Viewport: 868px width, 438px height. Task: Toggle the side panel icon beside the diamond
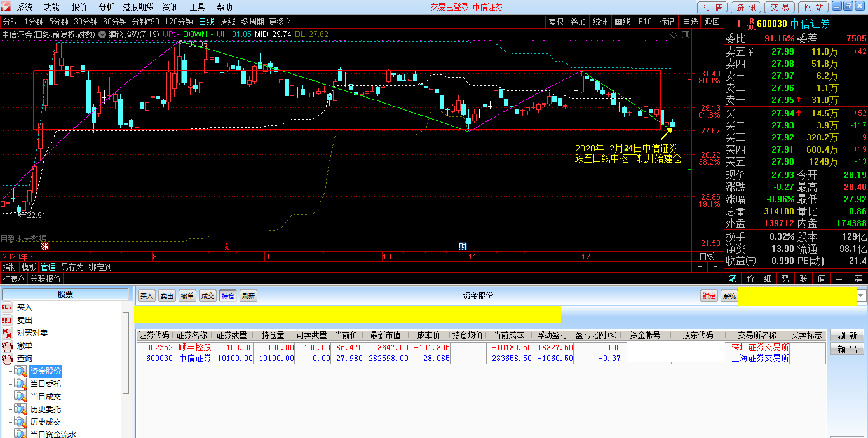[x=684, y=34]
